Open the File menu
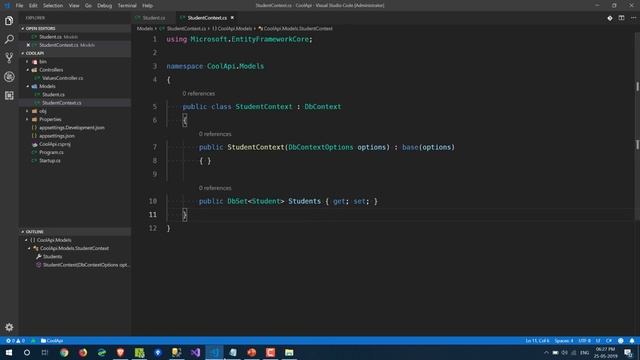Image resolution: width=640 pixels, height=360 pixels. 19,6
